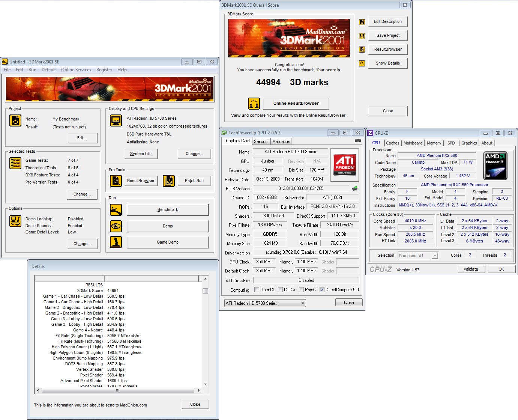
Task: Click the Batch Run button
Action: 194,181
